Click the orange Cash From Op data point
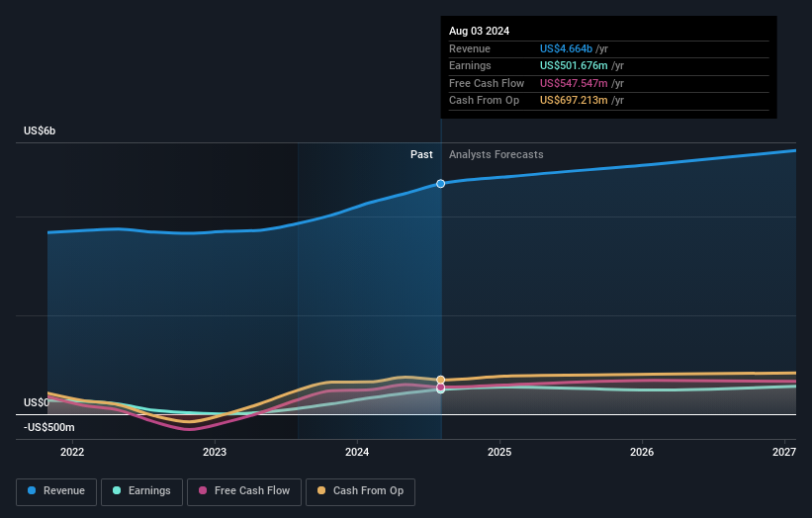Screen dimensions: 812x518 click(441, 380)
